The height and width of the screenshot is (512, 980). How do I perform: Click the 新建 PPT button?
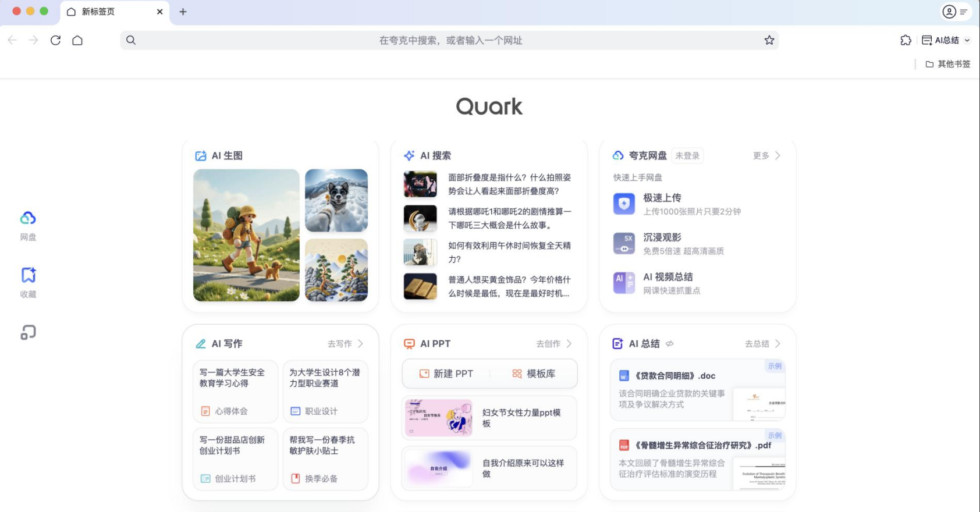(446, 374)
